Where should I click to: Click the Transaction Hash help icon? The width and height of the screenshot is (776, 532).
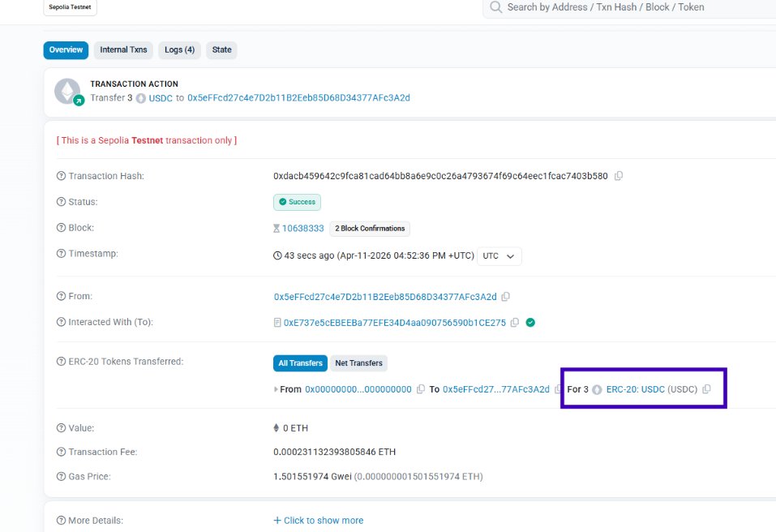coord(61,176)
